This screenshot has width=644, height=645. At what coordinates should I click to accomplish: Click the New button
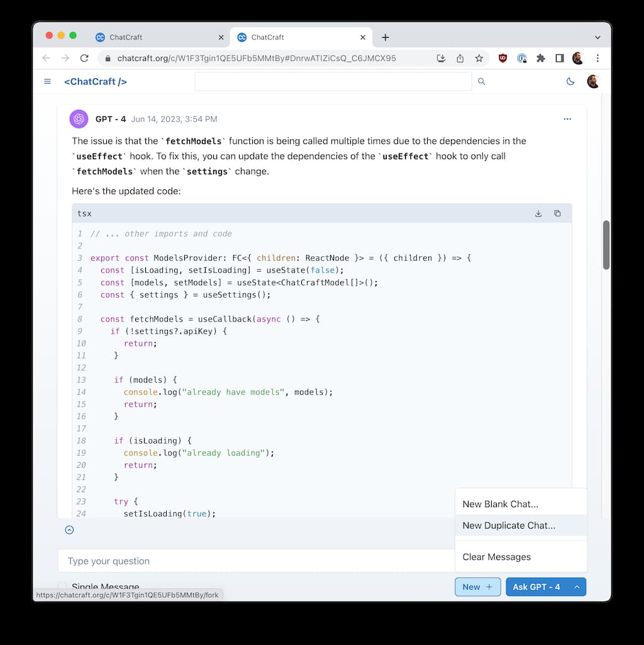477,587
